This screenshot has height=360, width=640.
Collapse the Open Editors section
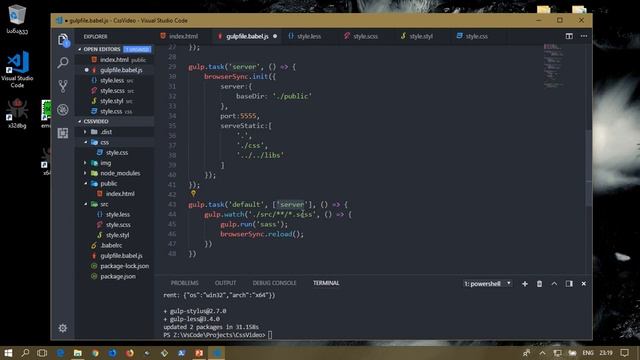[102, 49]
